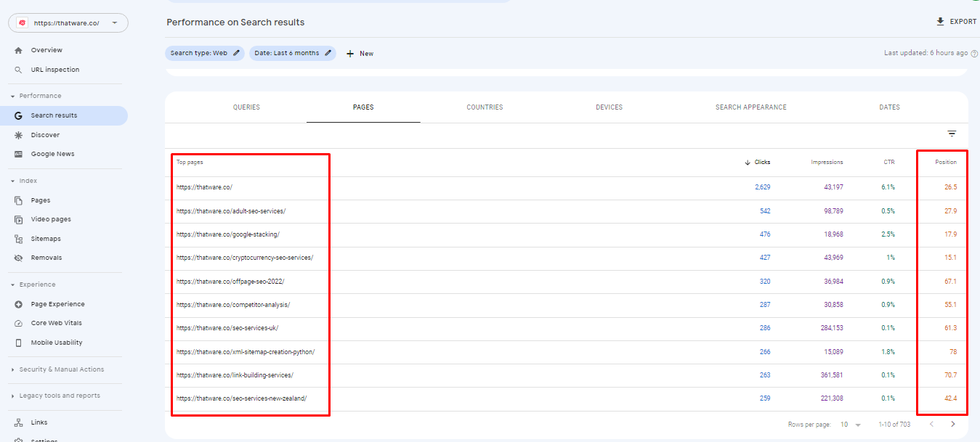Click the EXPORT download icon
The height and width of the screenshot is (442, 980).
[x=941, y=22]
